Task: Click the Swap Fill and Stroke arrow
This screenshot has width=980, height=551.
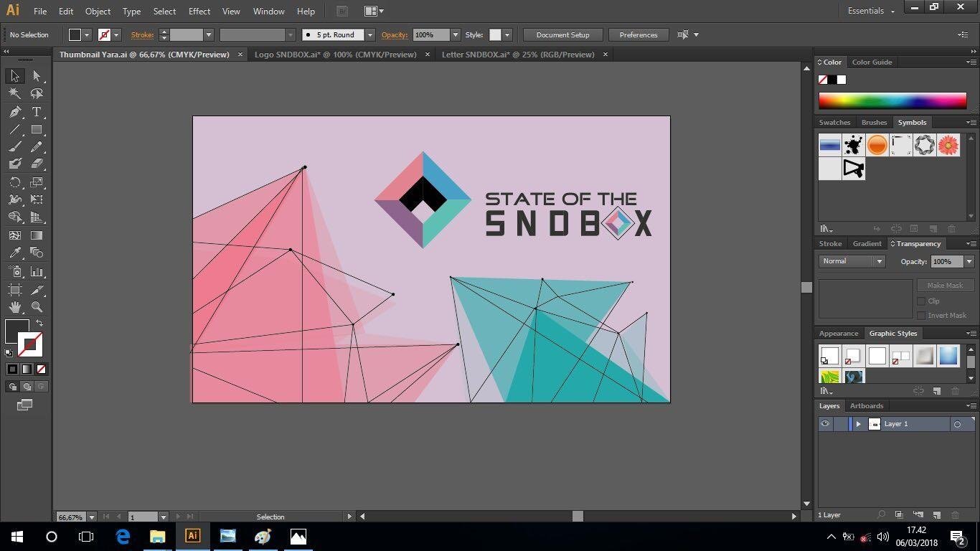Action: click(39, 324)
